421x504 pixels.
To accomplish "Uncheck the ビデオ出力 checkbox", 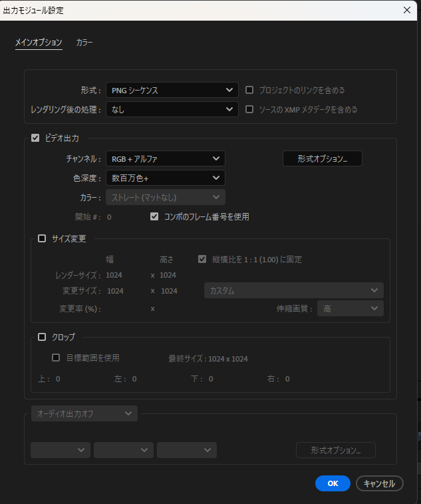I will coord(36,138).
